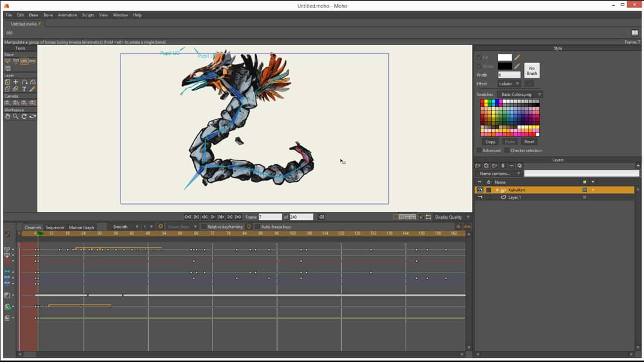The width and height of the screenshot is (644, 362).
Task: Select the Shear Layer tool
Action: click(8, 89)
